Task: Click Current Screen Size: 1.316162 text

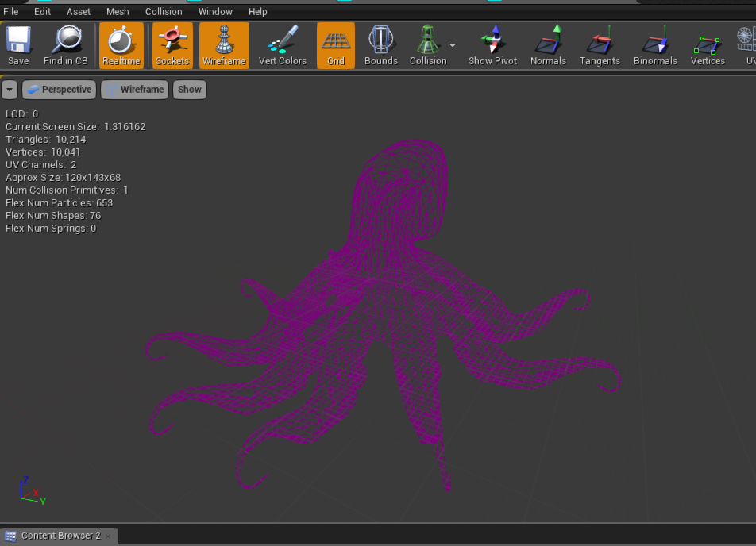Action: [75, 127]
